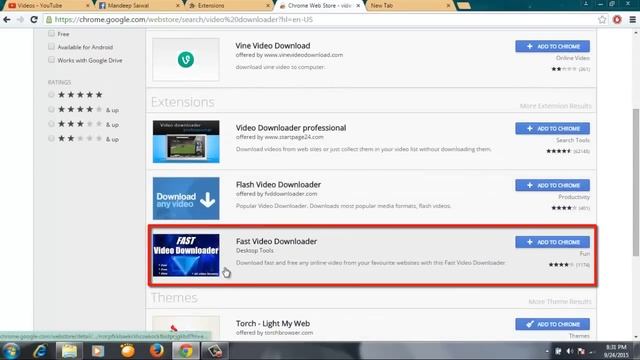The width and height of the screenshot is (640, 360).
Task: Select the five star rating filter
Action: (51, 95)
